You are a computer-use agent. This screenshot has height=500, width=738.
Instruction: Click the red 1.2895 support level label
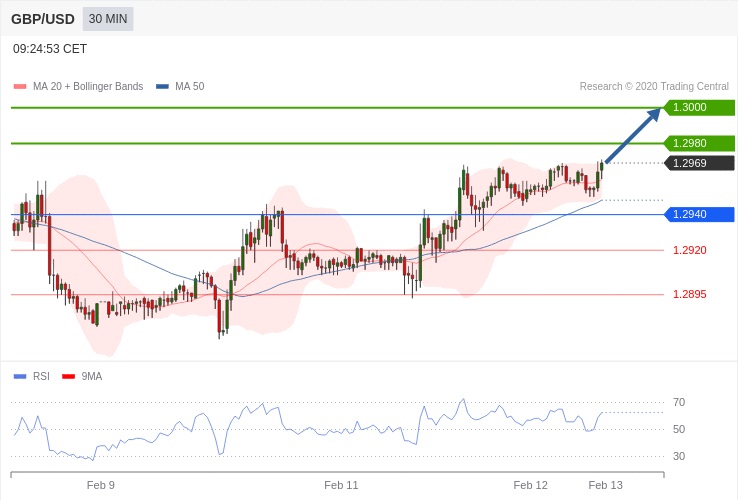click(689, 294)
